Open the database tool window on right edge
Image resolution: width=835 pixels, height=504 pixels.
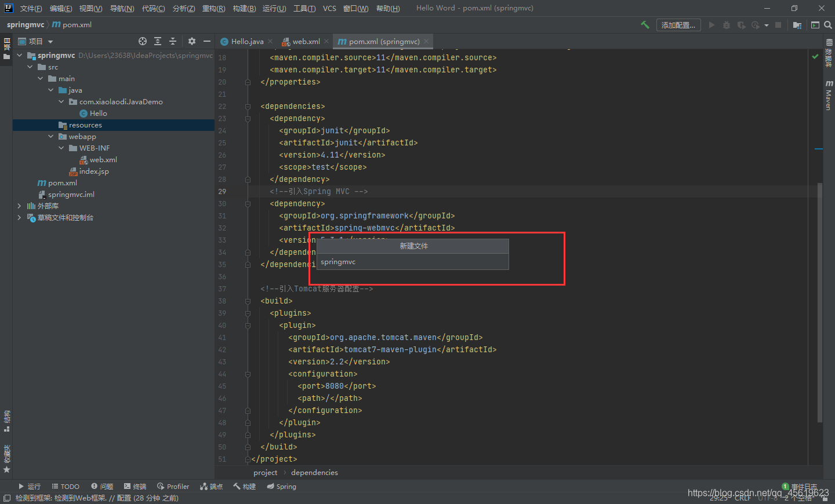click(829, 53)
